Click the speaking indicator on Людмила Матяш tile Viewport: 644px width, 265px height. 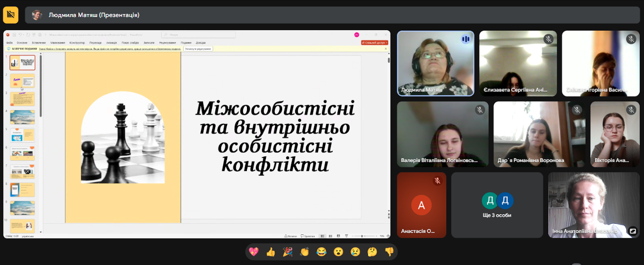tap(466, 39)
